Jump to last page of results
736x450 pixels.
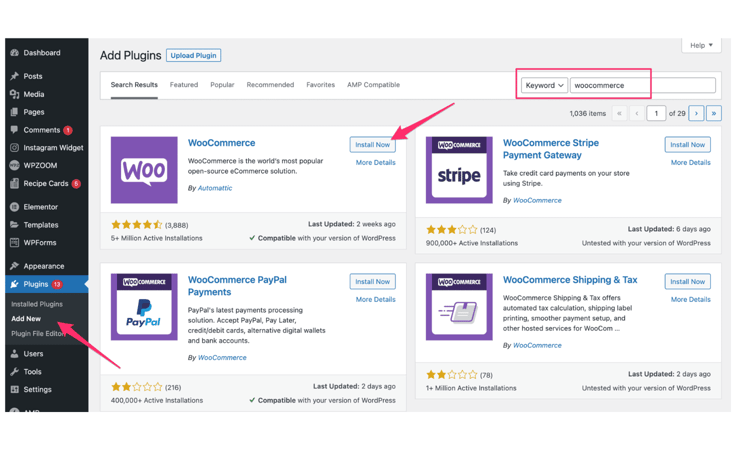[x=714, y=114]
